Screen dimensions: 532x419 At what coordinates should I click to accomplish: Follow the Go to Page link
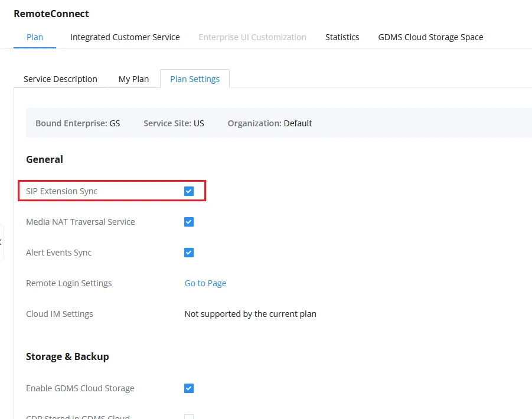(205, 283)
